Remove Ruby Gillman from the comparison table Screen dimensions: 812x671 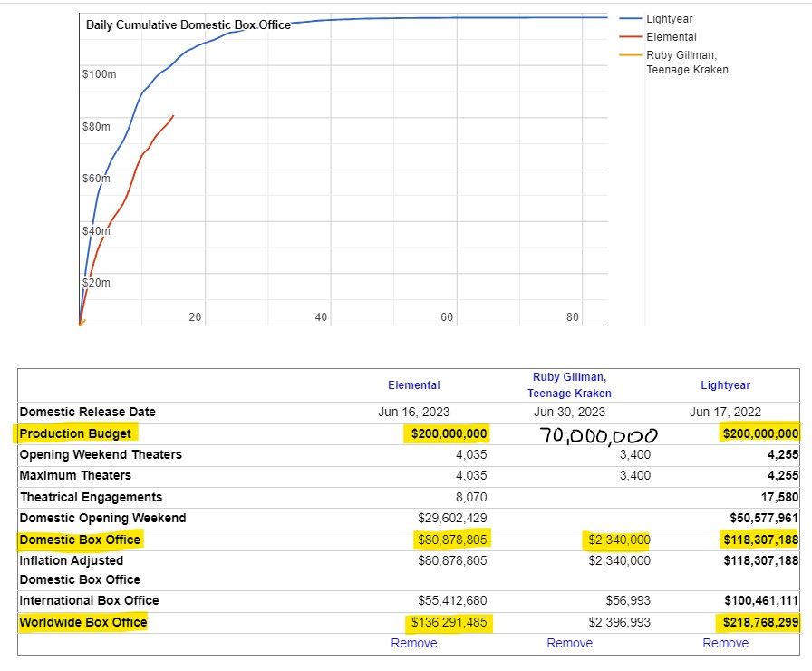569,643
